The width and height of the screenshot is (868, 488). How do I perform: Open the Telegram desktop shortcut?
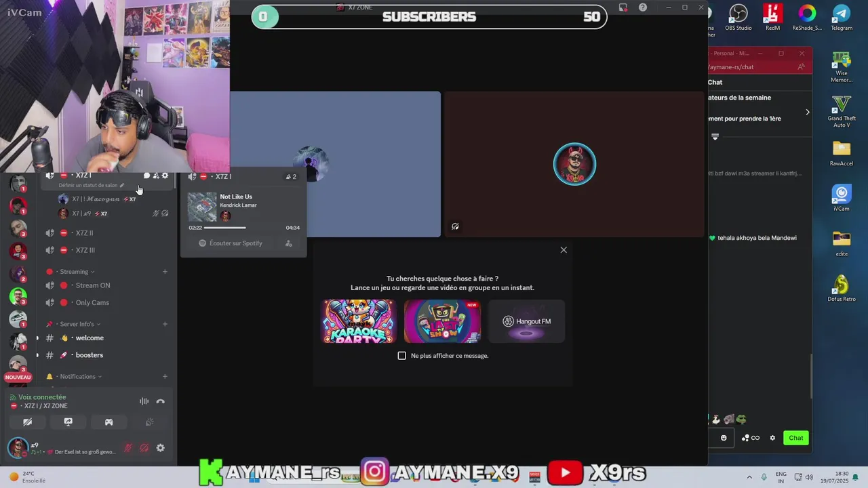tap(842, 18)
